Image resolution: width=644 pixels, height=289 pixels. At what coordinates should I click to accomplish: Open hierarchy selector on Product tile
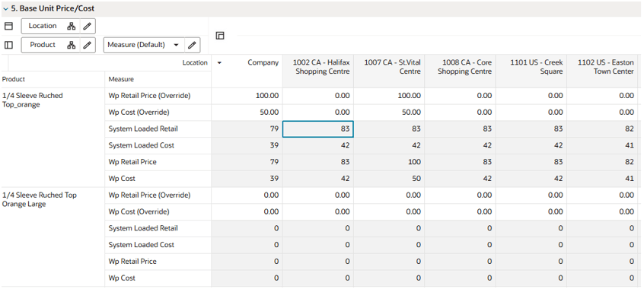(71, 45)
